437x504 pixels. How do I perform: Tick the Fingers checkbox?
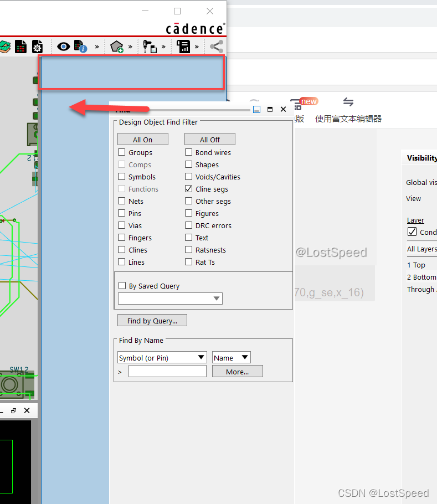[x=121, y=238]
